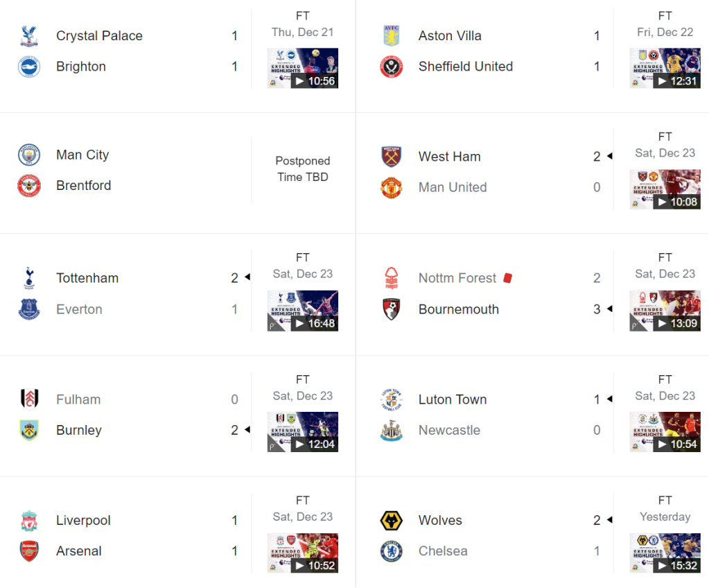Click the Tottenham club crest
The height and width of the screenshot is (588, 709).
pos(29,278)
